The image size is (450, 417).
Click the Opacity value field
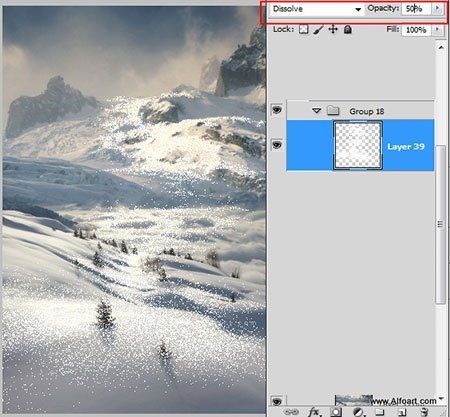[416, 9]
